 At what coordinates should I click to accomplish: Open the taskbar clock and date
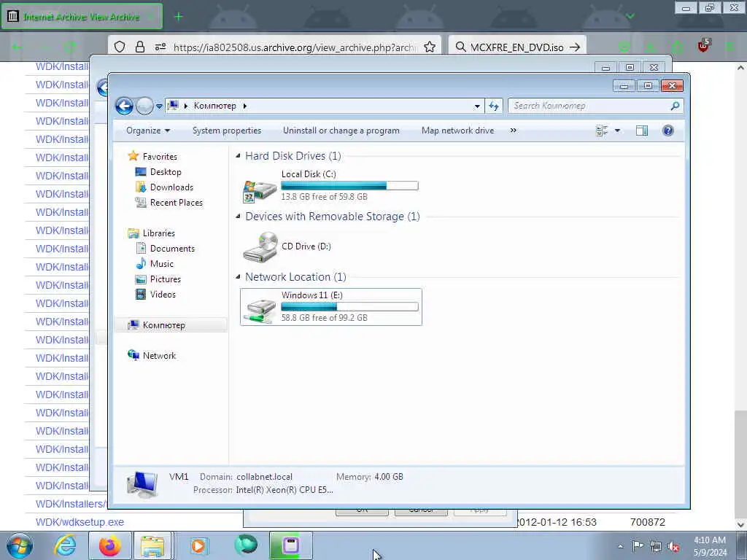click(x=710, y=546)
